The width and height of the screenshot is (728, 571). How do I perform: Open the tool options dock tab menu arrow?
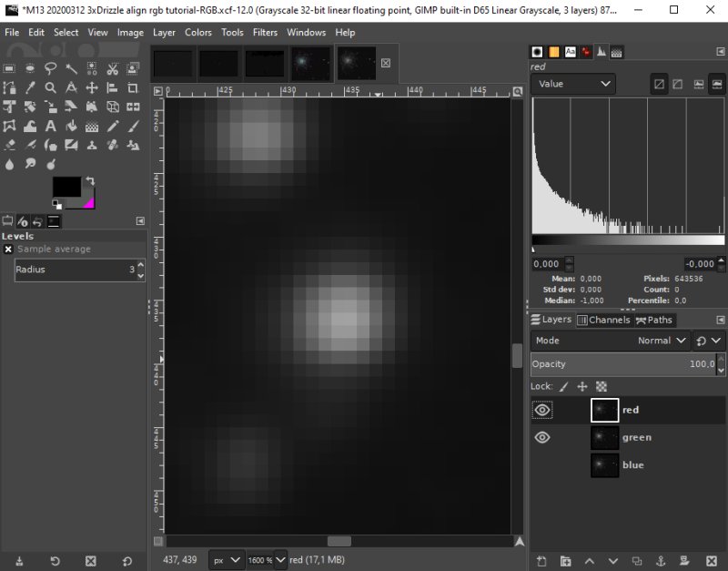140,221
